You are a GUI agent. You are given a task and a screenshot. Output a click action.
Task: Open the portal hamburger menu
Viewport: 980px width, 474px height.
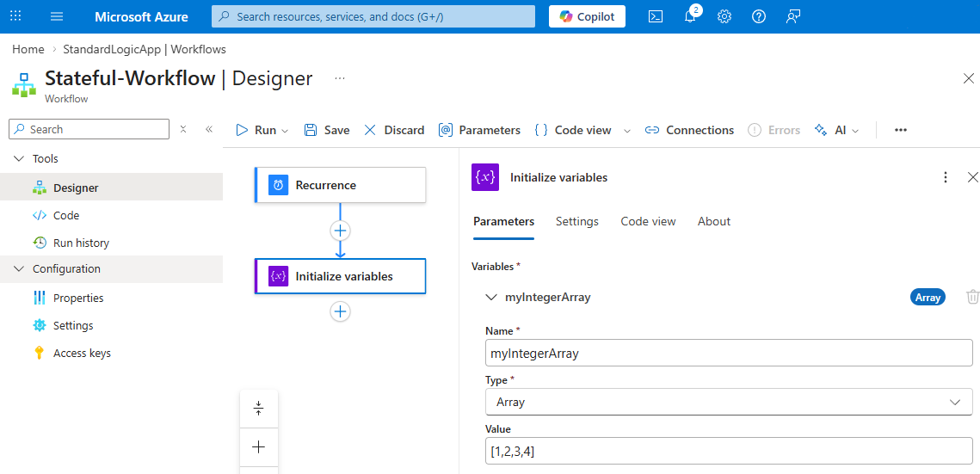57,17
